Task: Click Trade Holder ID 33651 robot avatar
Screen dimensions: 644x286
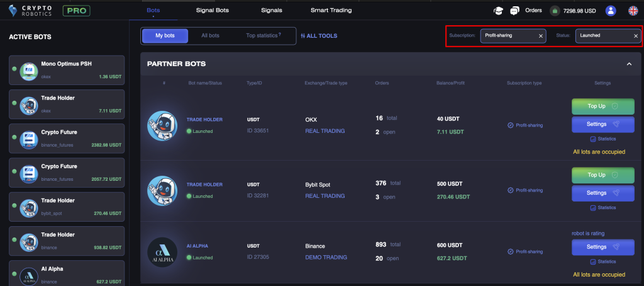Action: 162,125
